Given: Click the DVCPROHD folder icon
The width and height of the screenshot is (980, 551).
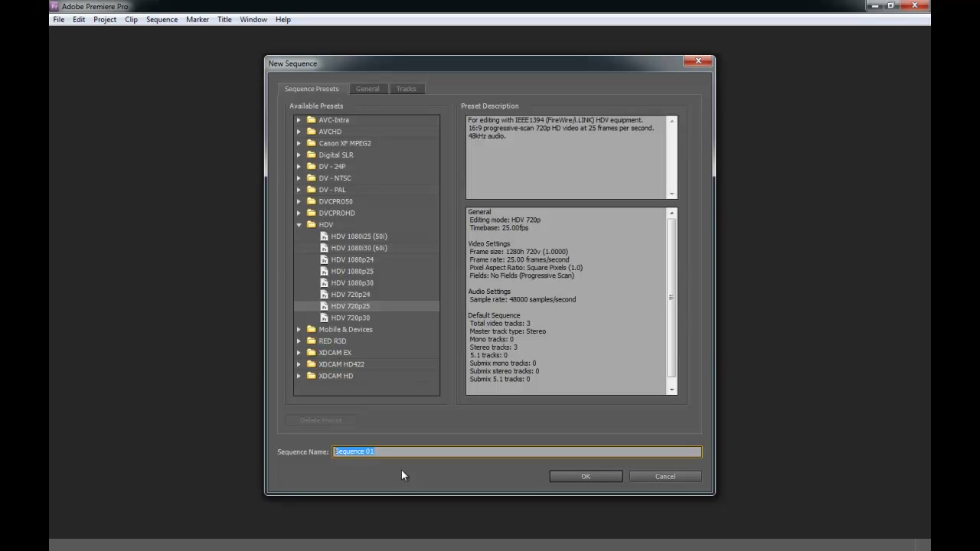Looking at the screenshot, I should (312, 213).
